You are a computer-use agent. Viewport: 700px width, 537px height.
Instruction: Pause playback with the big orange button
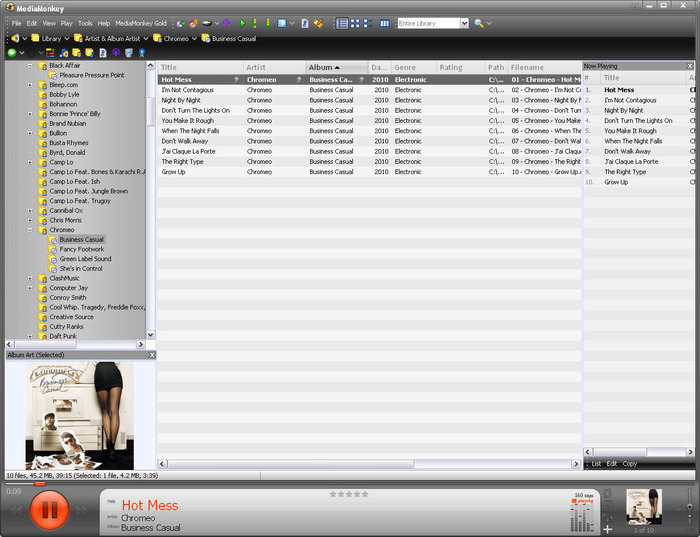[48, 511]
